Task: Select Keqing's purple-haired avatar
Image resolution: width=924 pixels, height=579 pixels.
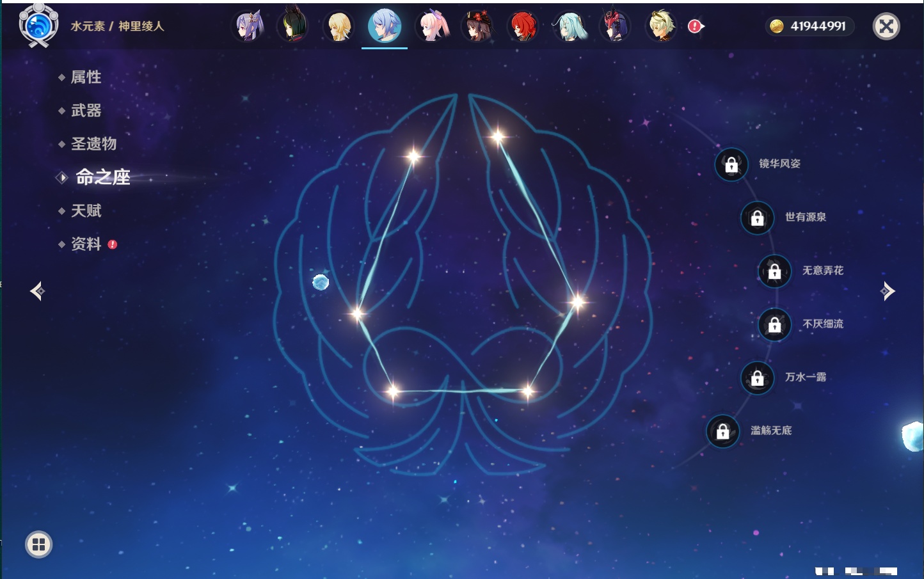Action: [249, 26]
